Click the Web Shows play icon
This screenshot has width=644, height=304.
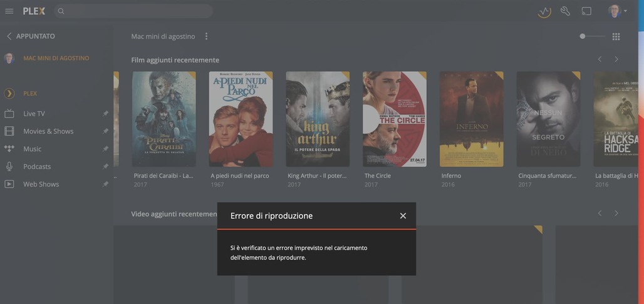[x=9, y=184]
